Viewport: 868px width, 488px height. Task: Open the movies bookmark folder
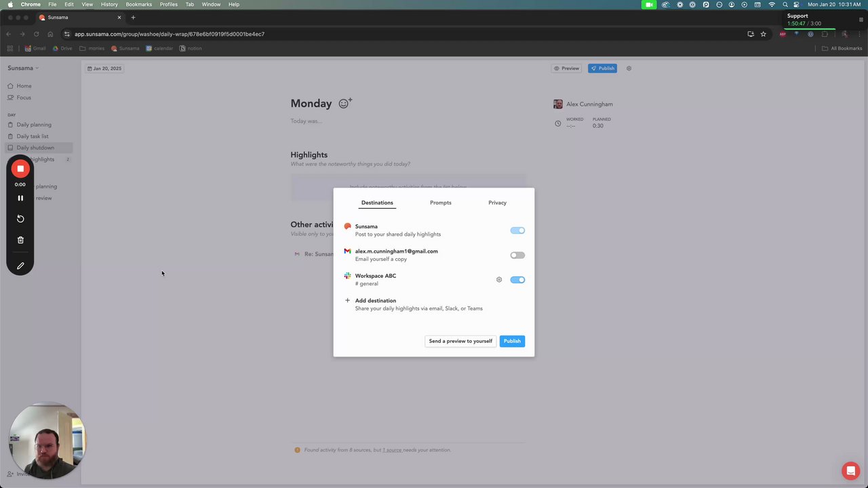[92, 48]
